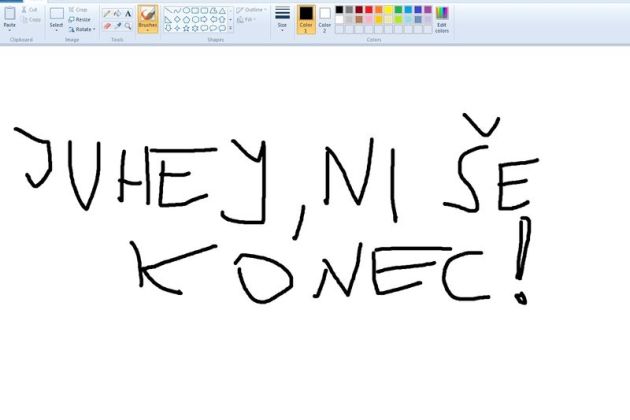Pick the Eraser tool

(106, 26)
